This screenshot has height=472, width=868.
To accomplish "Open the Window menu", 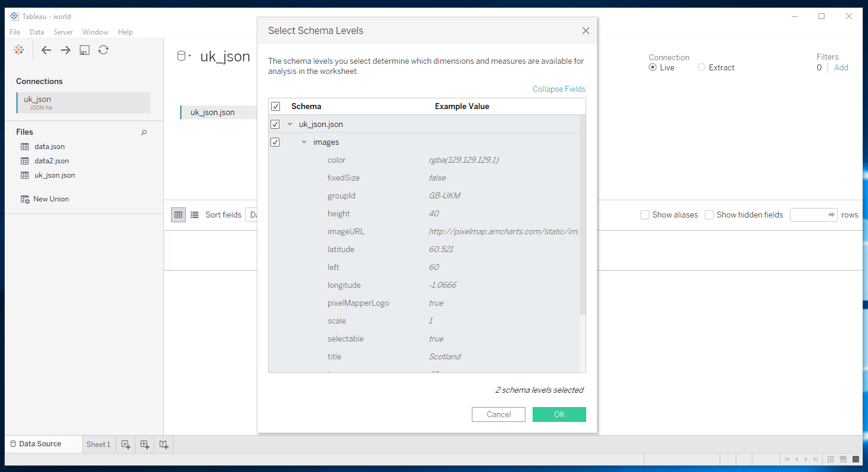I will click(95, 32).
